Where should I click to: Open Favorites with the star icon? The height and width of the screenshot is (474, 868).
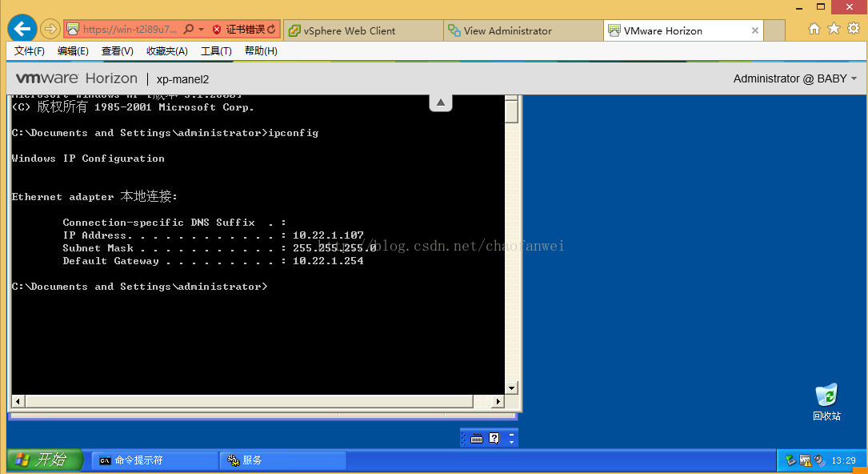(x=834, y=28)
